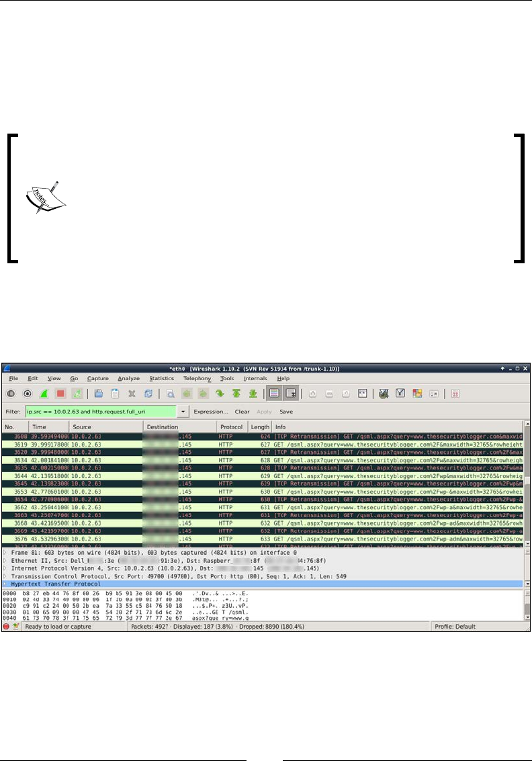
Task: Expand the Frame 81 details tree
Action: [x=5, y=552]
